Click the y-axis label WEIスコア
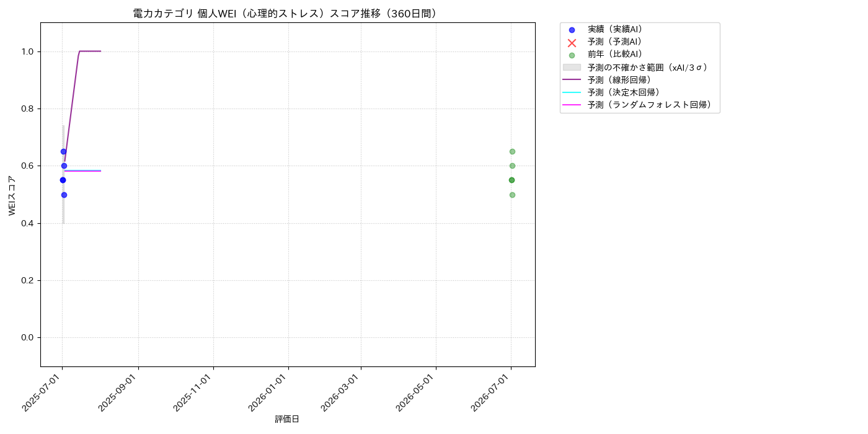 click(x=12, y=195)
